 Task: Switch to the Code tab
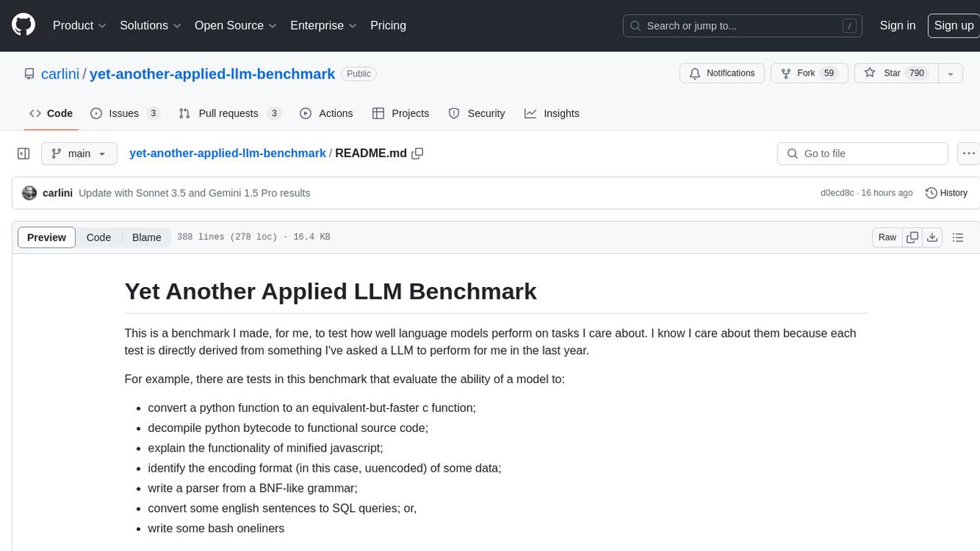click(51, 113)
